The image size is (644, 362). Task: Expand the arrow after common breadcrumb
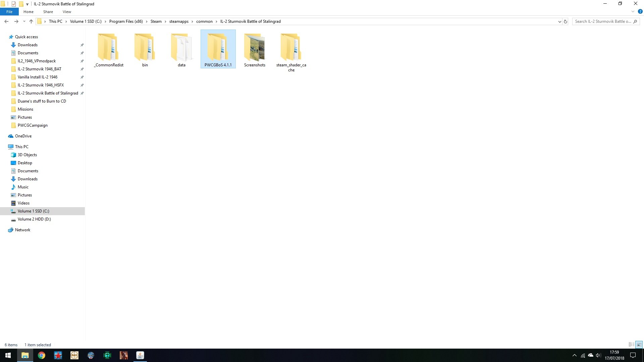pos(216,21)
